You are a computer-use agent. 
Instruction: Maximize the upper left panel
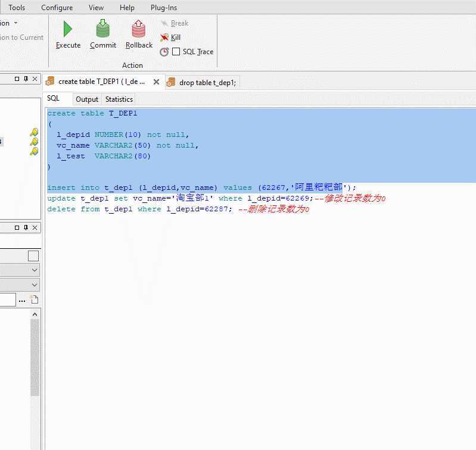point(17,79)
